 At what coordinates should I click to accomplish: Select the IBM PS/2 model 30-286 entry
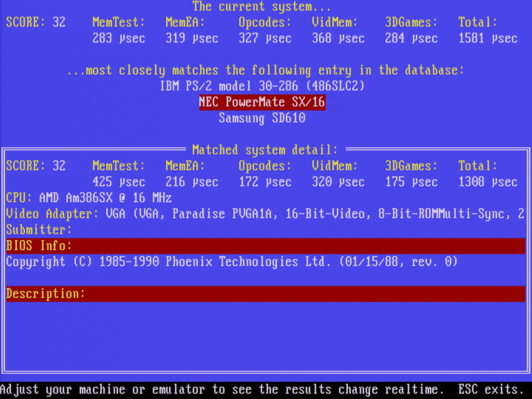(x=262, y=86)
